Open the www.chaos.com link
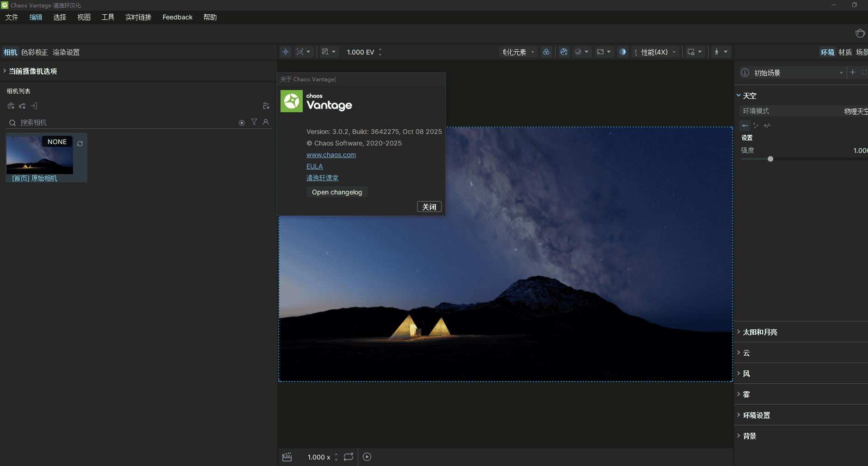The height and width of the screenshot is (466, 868). (331, 155)
